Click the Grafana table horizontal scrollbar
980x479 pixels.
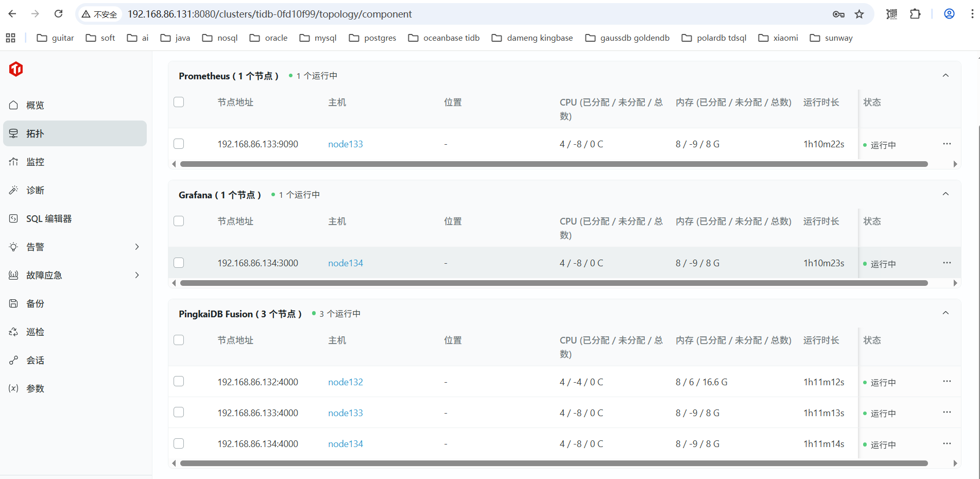click(554, 283)
